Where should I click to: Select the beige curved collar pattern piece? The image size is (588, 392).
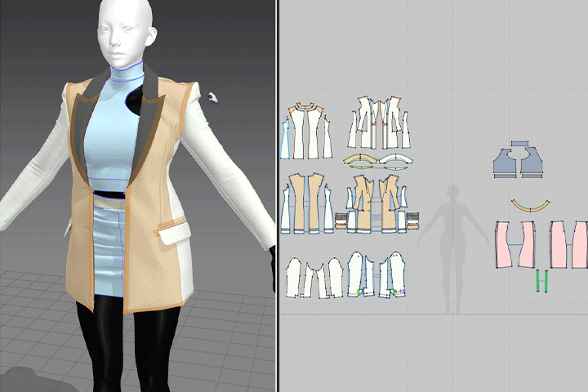[x=360, y=159]
